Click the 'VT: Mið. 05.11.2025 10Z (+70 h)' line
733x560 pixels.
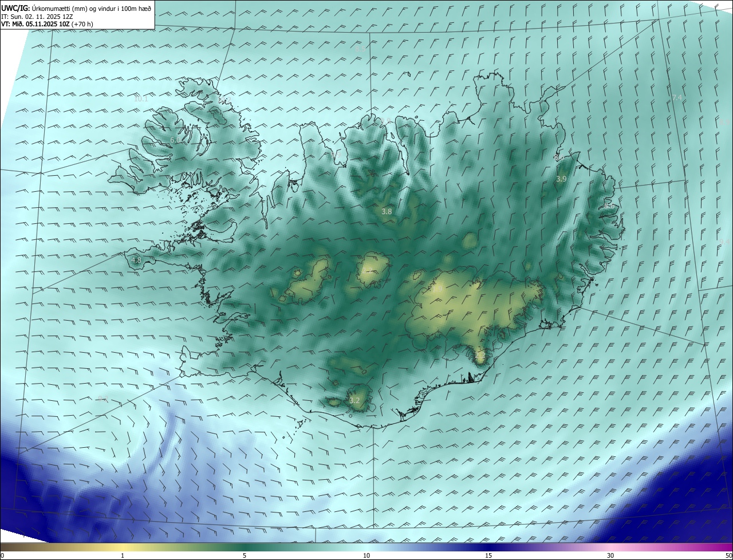point(47,24)
